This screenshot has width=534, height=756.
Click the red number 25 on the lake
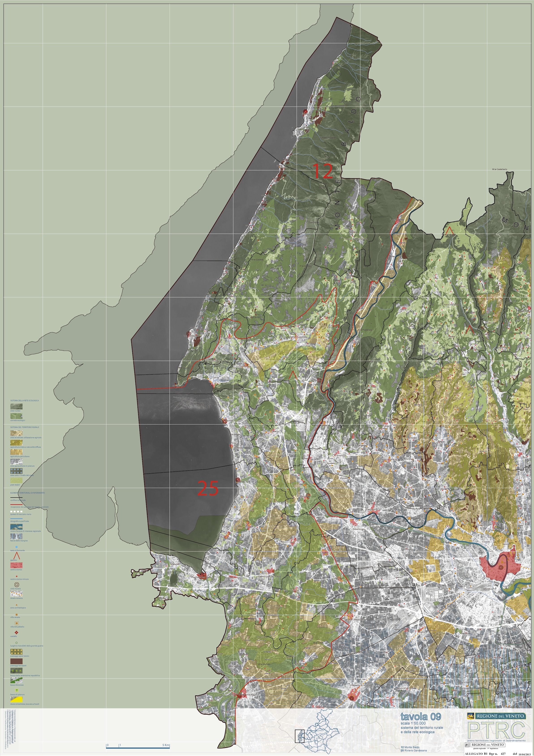[x=208, y=488]
